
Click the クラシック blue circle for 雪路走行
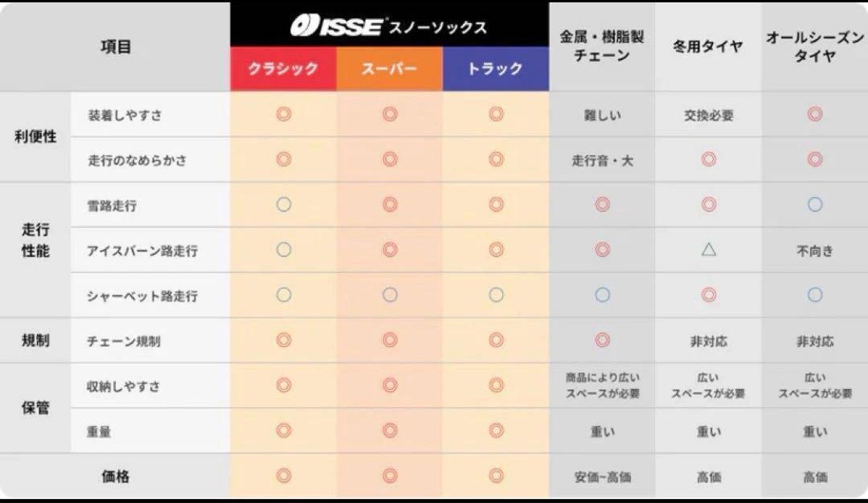coord(283,205)
